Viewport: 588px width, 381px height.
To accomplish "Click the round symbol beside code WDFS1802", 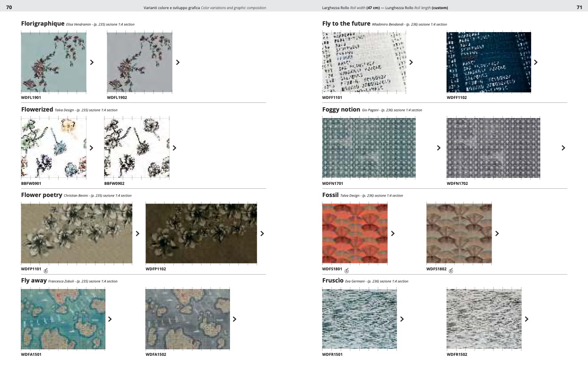I will pyautogui.click(x=450, y=270).
